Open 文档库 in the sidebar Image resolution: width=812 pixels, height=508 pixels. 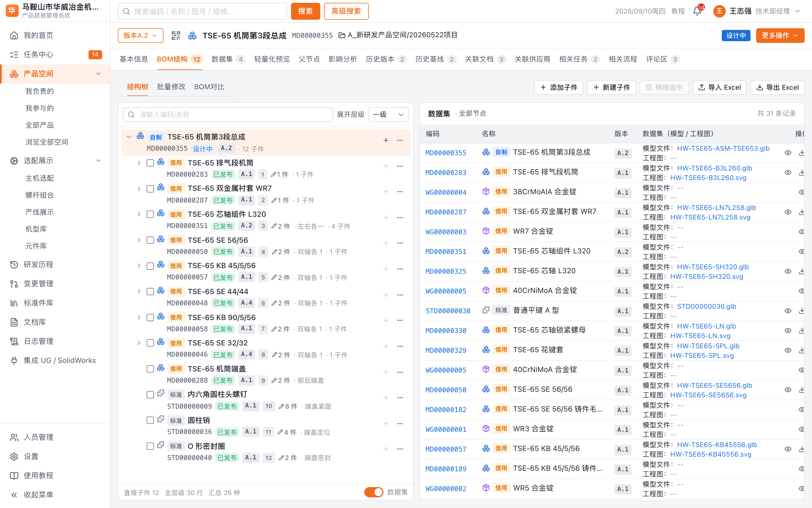click(x=55, y=322)
